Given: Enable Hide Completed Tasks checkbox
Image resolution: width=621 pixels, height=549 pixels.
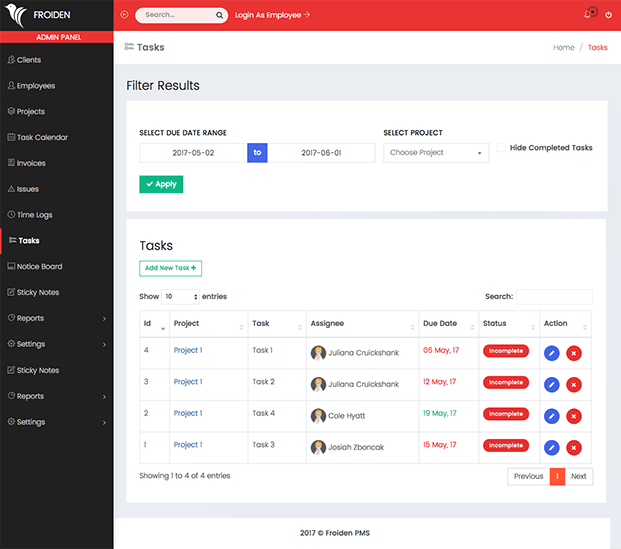Looking at the screenshot, I should click(x=502, y=147).
